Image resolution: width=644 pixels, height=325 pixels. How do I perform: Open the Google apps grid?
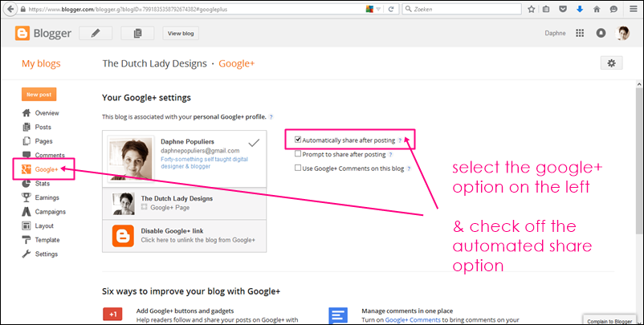tap(580, 33)
